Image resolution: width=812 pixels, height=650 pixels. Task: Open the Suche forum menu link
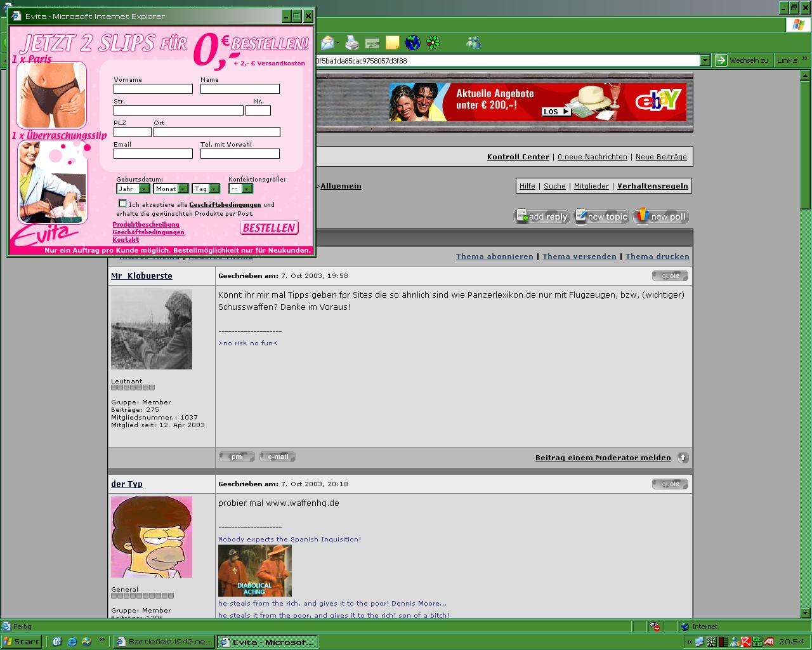click(554, 186)
